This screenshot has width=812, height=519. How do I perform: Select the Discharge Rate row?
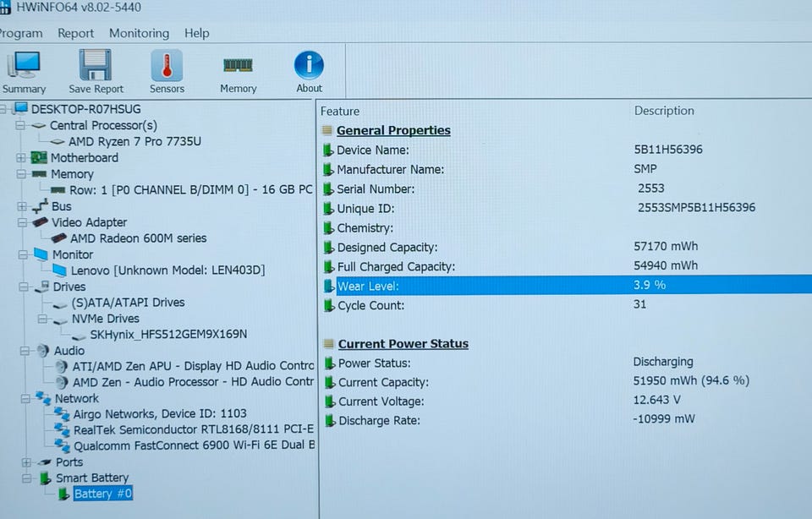567,420
